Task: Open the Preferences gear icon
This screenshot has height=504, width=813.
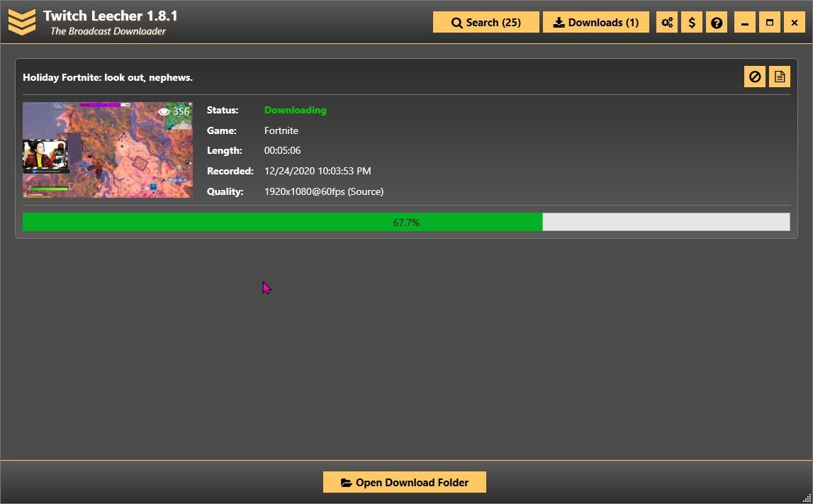Action: pos(667,22)
